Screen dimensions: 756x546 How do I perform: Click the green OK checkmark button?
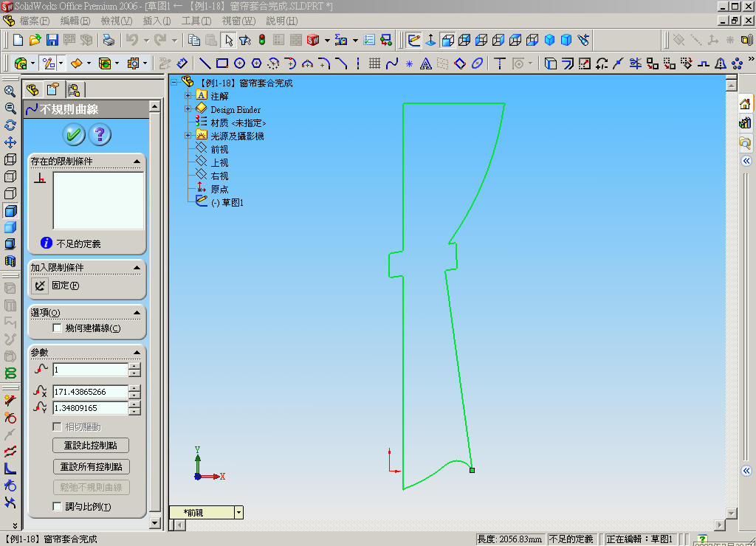tap(74, 134)
